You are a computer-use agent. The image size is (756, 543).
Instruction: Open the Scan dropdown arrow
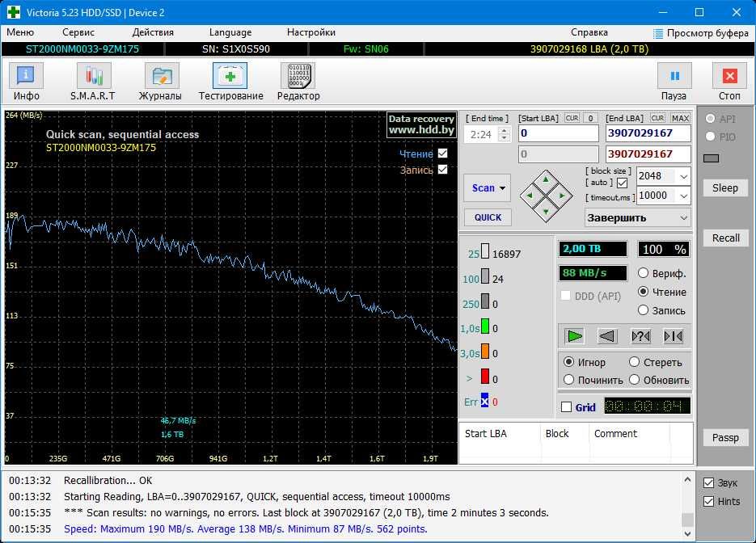pyautogui.click(x=502, y=188)
